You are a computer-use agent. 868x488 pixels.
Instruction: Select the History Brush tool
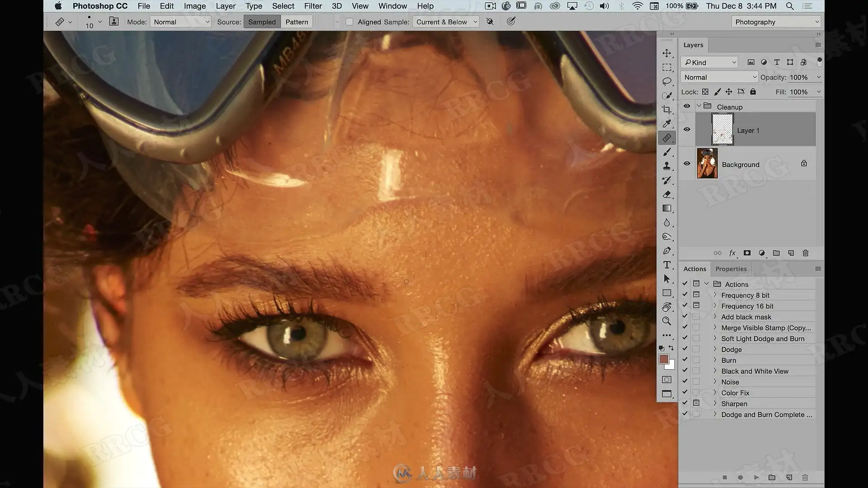[667, 180]
